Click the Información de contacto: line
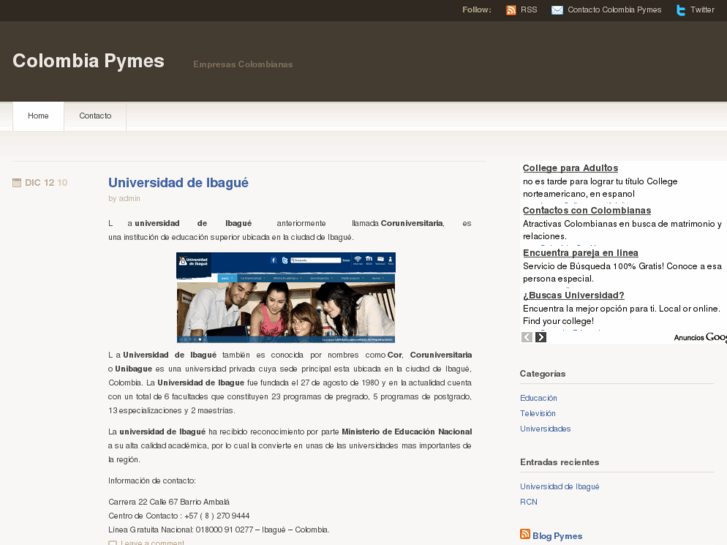 click(x=152, y=481)
